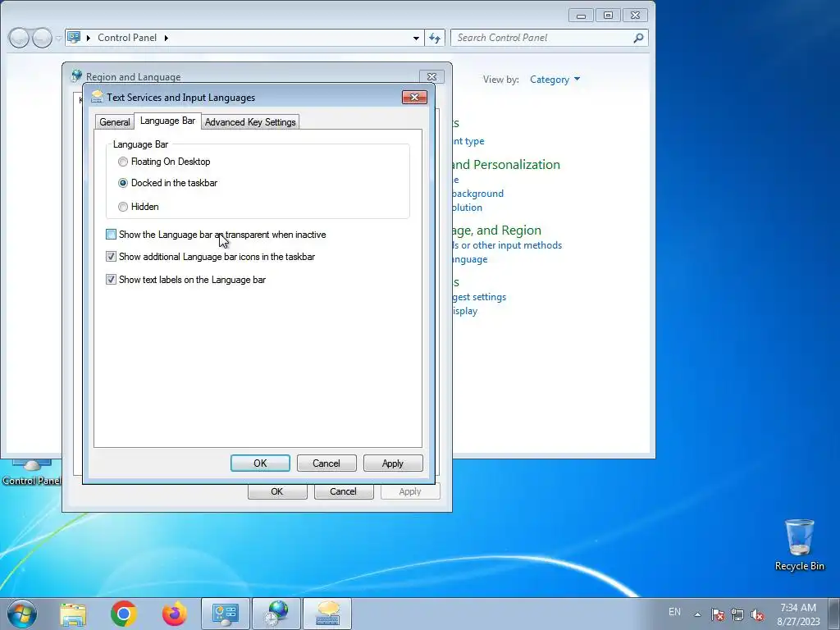Screen dimensions: 840x630
Task: Click the arrow after Control Panel breadcrumb
Action: (x=166, y=38)
